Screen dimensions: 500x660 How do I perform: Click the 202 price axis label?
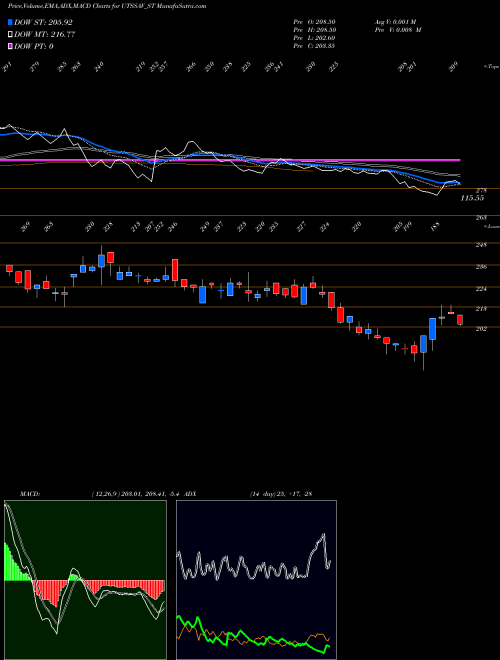click(x=482, y=329)
